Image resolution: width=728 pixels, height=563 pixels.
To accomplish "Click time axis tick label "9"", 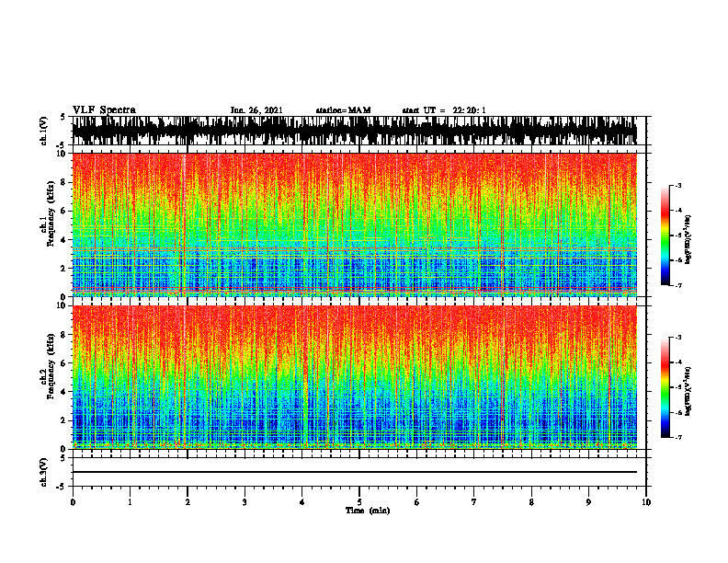I will click(x=588, y=502).
